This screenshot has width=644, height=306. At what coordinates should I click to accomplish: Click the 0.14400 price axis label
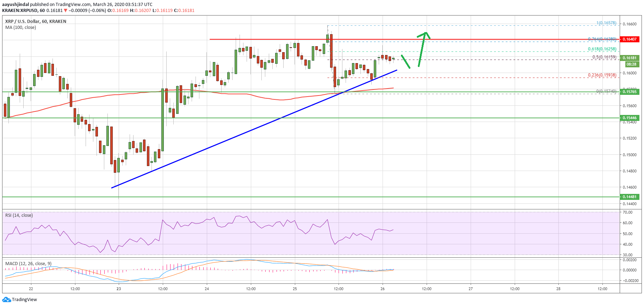pos(630,204)
